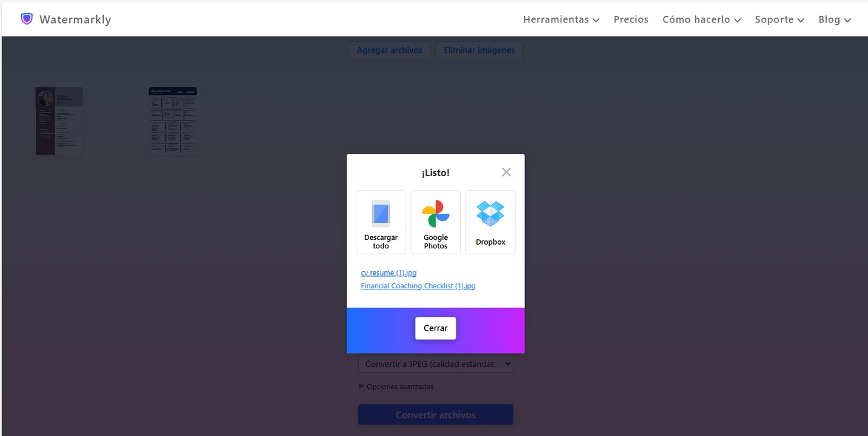Expand the Cómo hacerlo menu
Image resolution: width=868 pixels, height=436 pixels.
[701, 19]
